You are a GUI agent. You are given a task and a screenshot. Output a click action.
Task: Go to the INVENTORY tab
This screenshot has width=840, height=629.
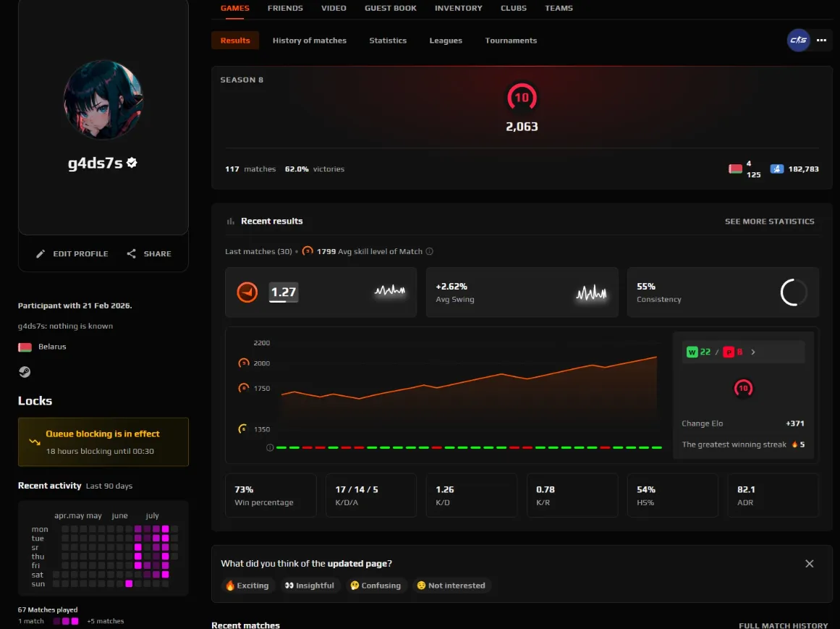(459, 8)
